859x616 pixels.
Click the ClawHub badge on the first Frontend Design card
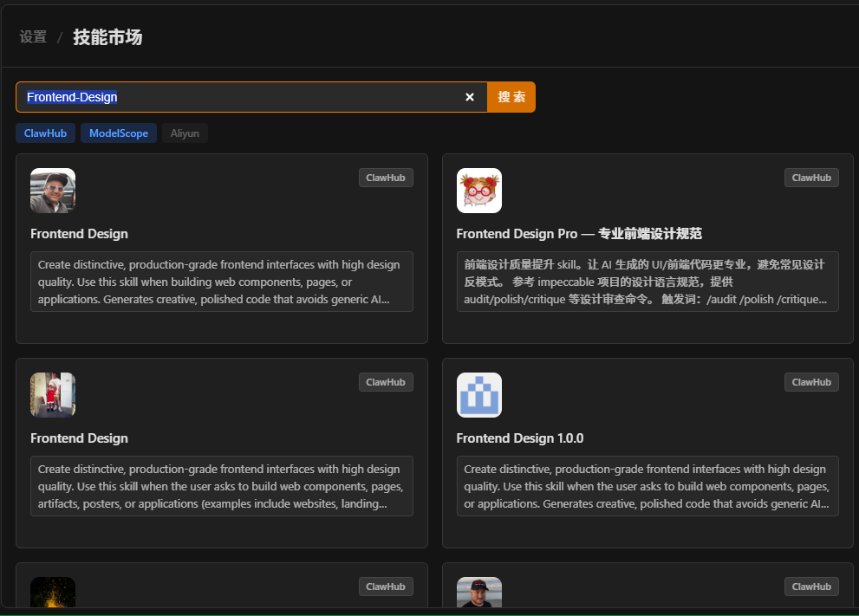coord(386,178)
